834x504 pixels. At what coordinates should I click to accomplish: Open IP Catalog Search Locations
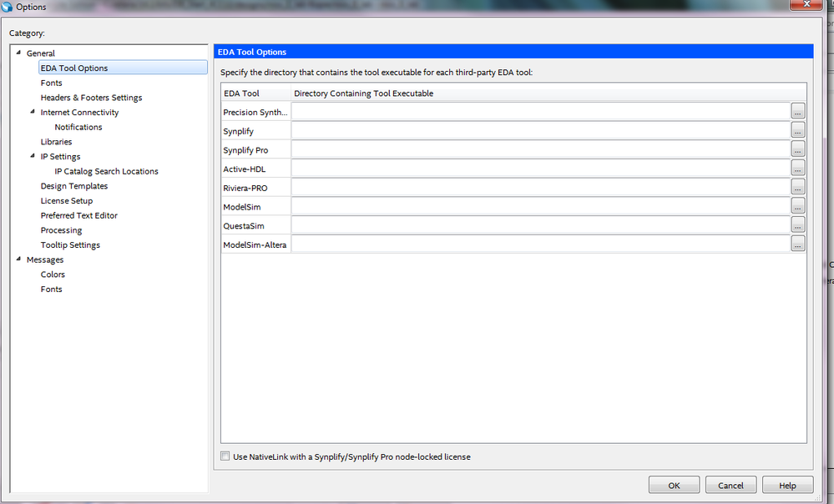click(106, 171)
